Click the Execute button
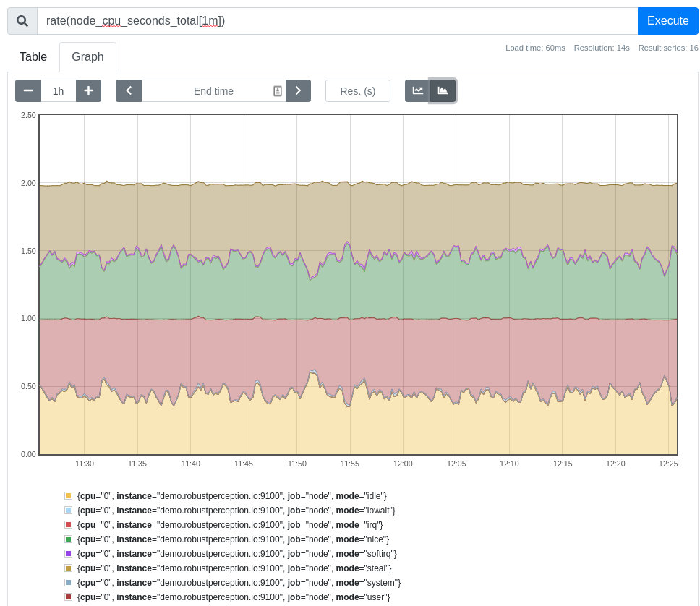 coord(667,21)
